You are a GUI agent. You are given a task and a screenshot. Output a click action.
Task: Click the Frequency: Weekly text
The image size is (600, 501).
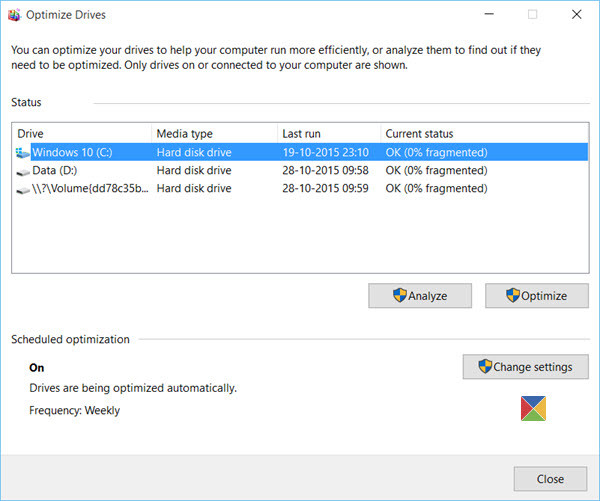point(74,410)
